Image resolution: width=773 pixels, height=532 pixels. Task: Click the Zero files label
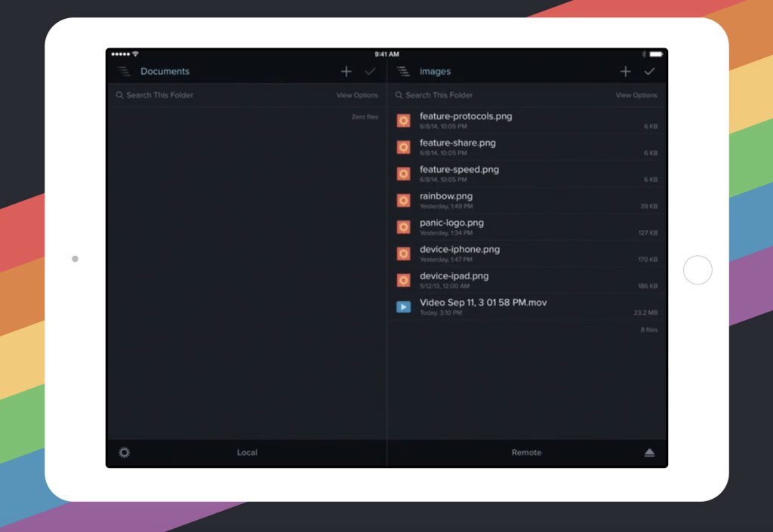pos(365,117)
